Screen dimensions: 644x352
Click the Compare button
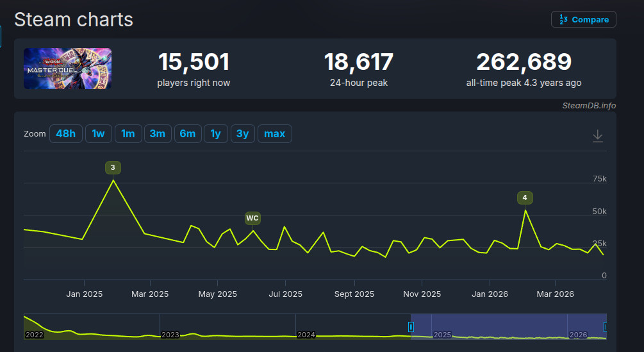(x=583, y=19)
